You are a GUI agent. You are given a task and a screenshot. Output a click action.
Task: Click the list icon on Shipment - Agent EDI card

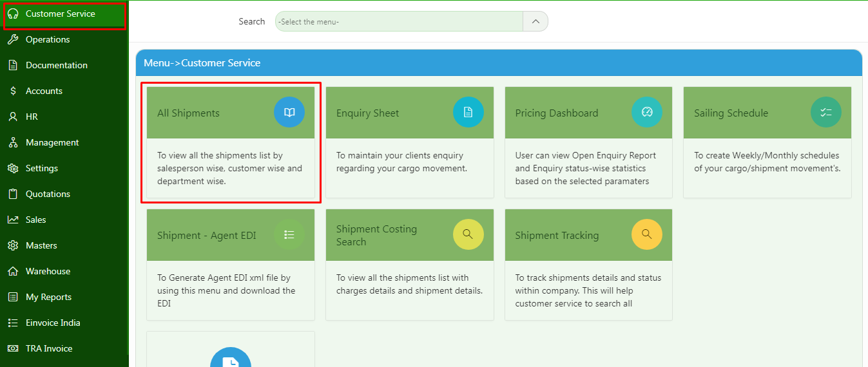(289, 235)
